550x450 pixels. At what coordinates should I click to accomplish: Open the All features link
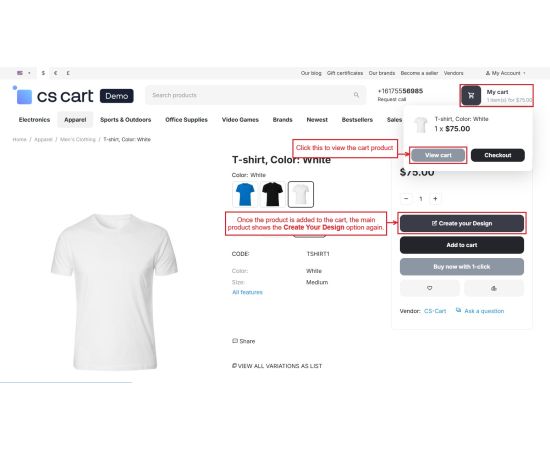[247, 292]
